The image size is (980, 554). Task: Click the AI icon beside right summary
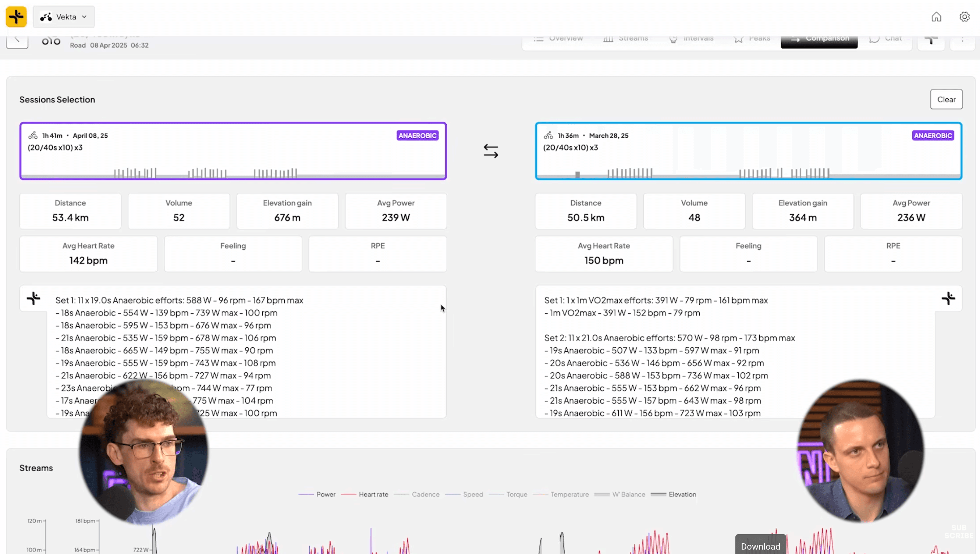pos(948,298)
